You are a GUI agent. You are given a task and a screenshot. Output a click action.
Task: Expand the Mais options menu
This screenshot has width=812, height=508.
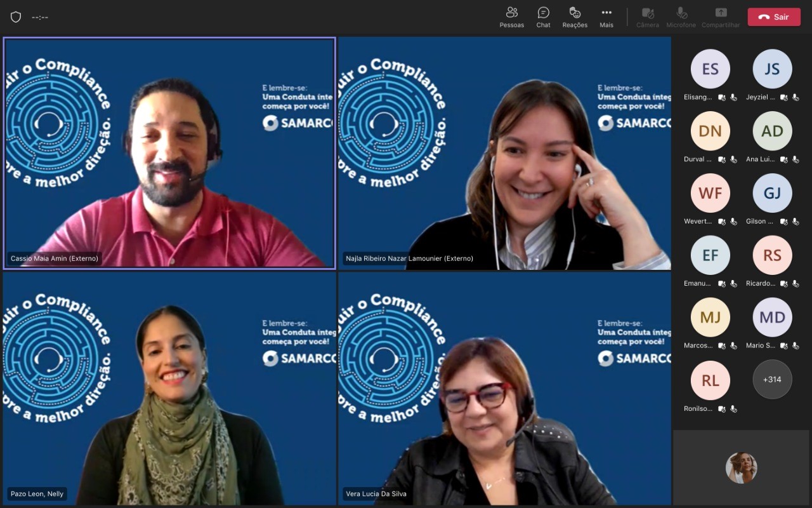pos(606,17)
